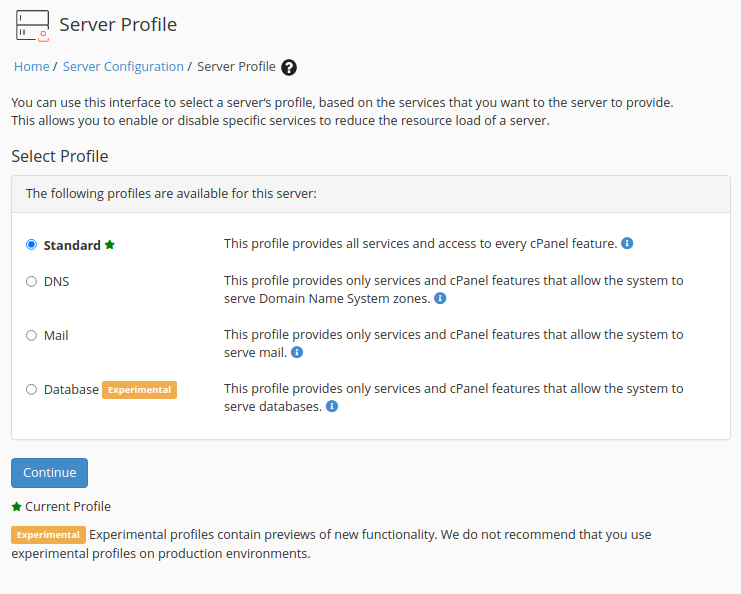Screen dimensions: 741x594
Task: Select the Database profile radio button
Action: coord(31,390)
